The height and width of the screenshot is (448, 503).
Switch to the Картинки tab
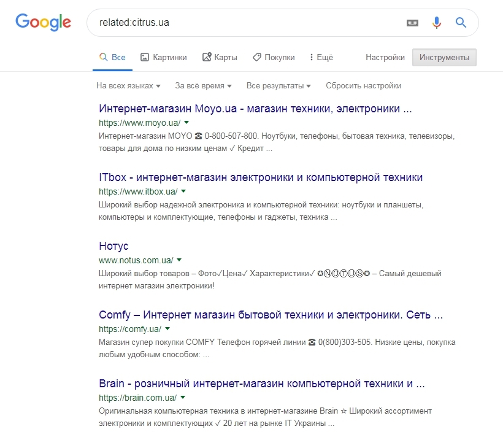(164, 58)
